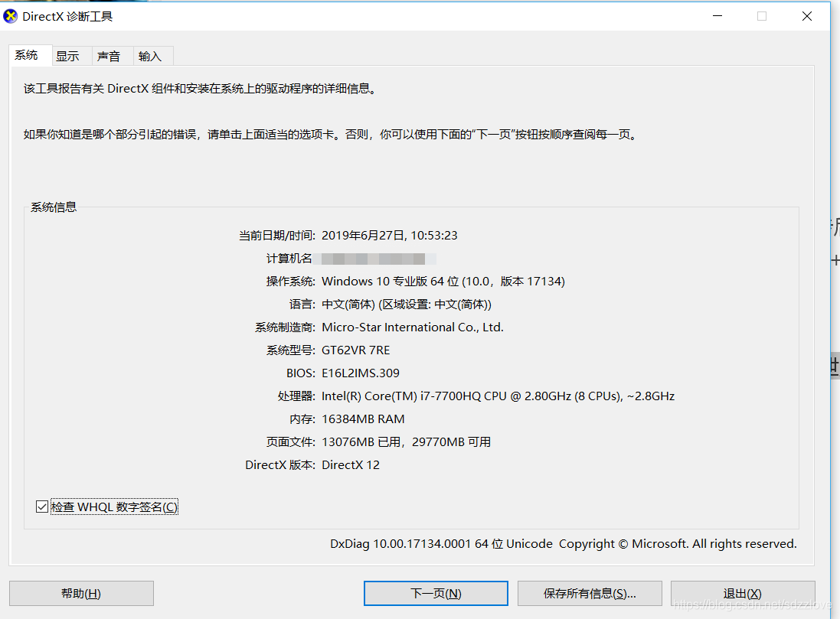Click the 该工具报告有关 DirectX description sentence
Viewport: 840px width, 619px height.
[201, 89]
